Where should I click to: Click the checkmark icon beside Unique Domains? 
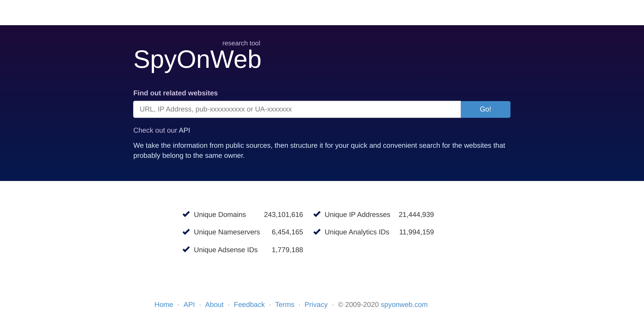pos(186,214)
